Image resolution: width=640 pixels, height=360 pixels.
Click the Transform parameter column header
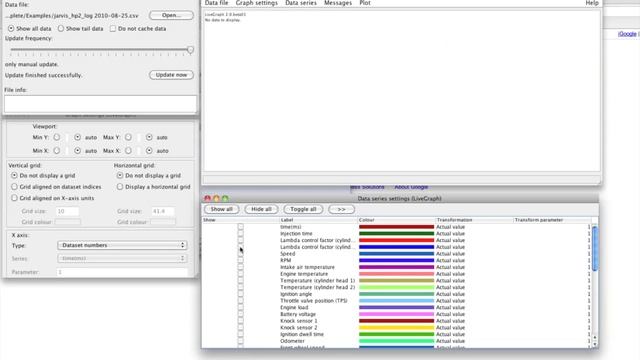(552, 220)
